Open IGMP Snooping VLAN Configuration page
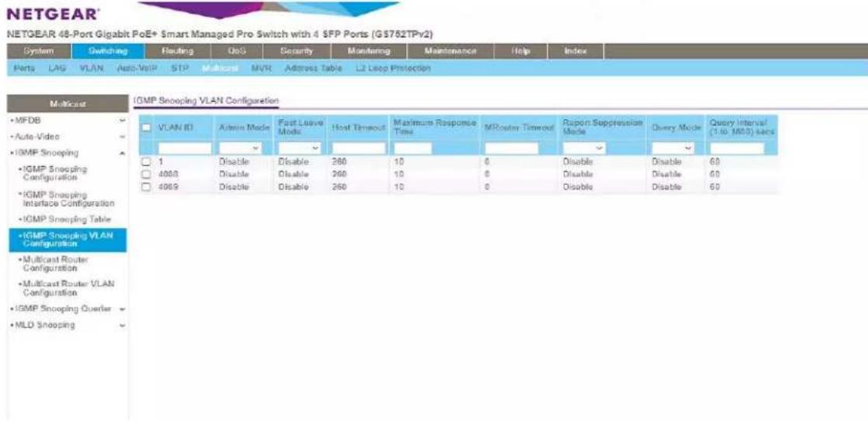868x421 pixels. tap(68, 240)
